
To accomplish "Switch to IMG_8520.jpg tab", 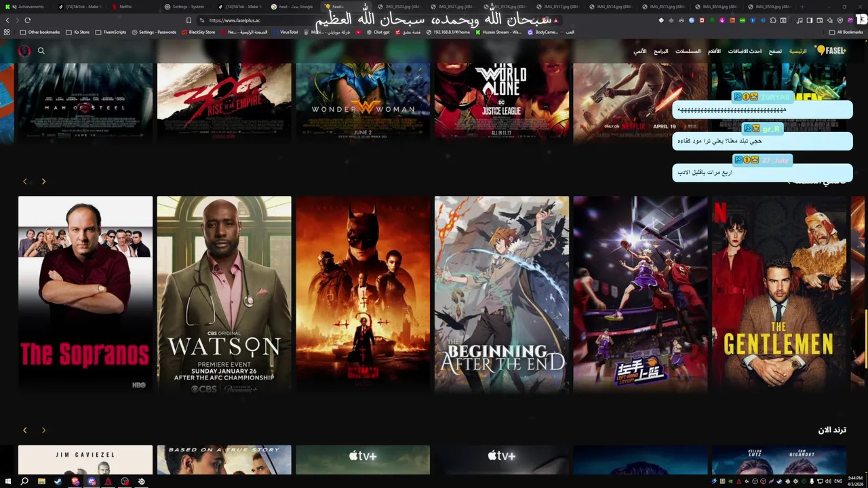I will (400, 7).
